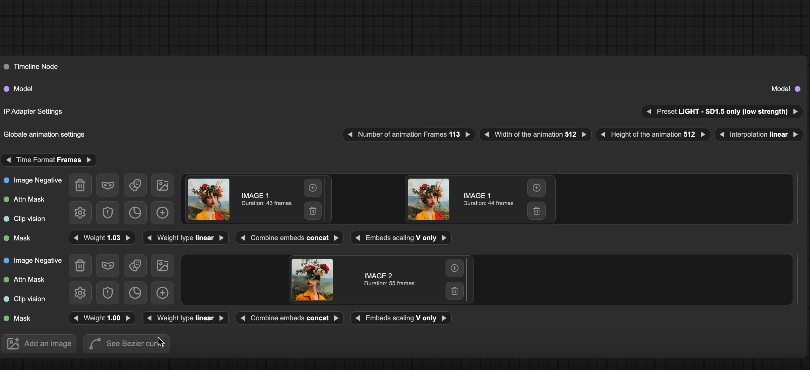Click the Mask connector beside Weight 1.03

[6, 238]
